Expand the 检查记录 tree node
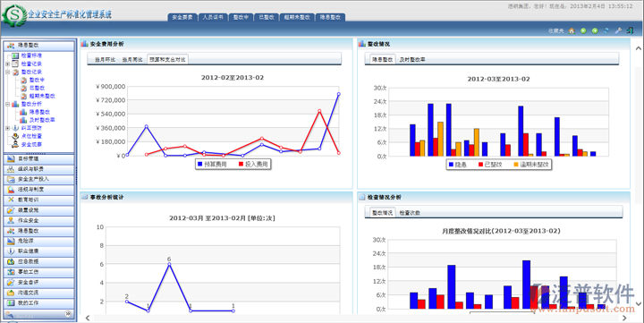644x323 pixels. 7,64
